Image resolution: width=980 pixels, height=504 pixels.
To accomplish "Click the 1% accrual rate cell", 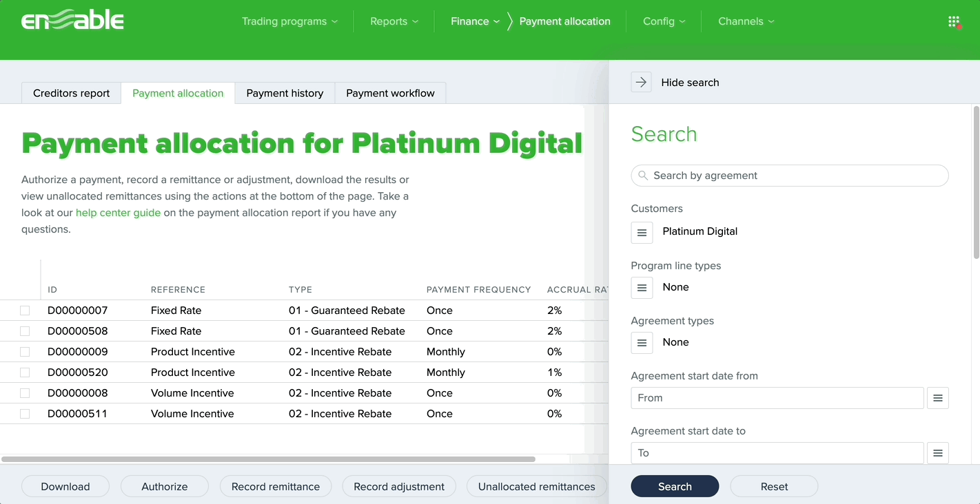I will pos(555,372).
